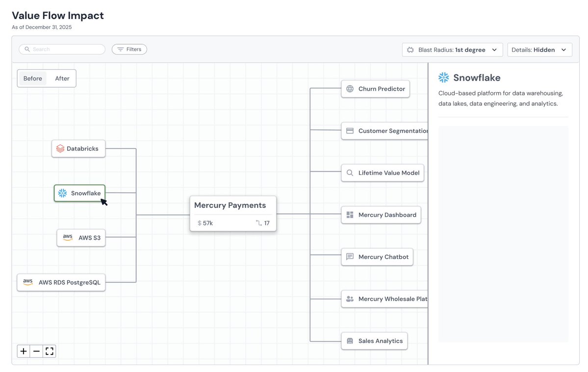The width and height of the screenshot is (588, 372).
Task: Switch to the After view
Action: pyautogui.click(x=62, y=78)
